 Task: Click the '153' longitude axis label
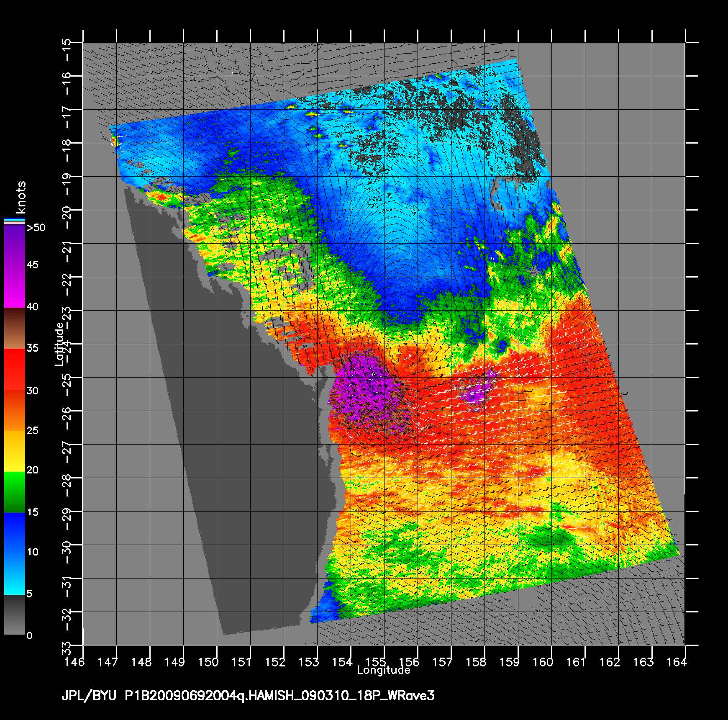pos(309,662)
